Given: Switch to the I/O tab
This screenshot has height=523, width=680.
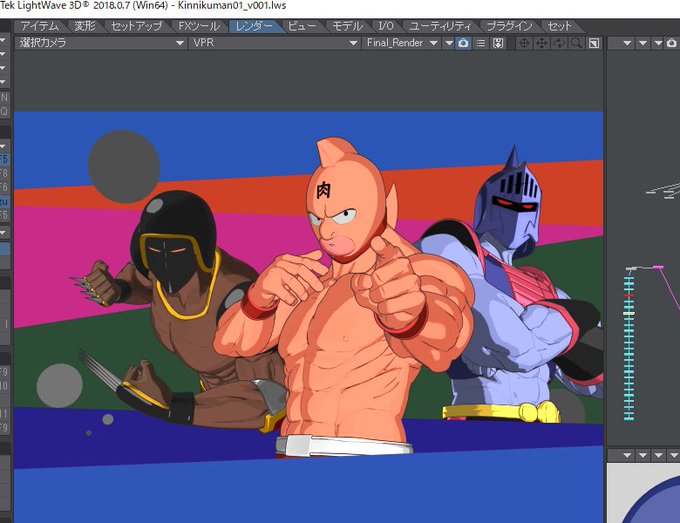Looking at the screenshot, I should tap(386, 26).
